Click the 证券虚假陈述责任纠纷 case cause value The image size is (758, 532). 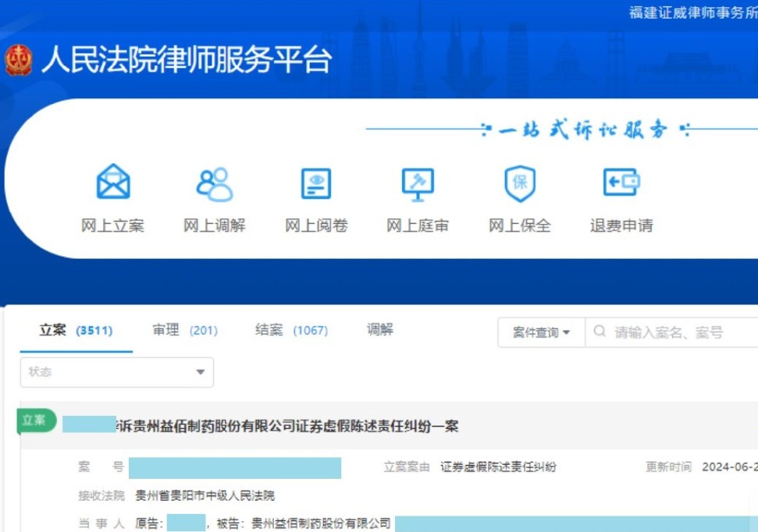click(498, 466)
